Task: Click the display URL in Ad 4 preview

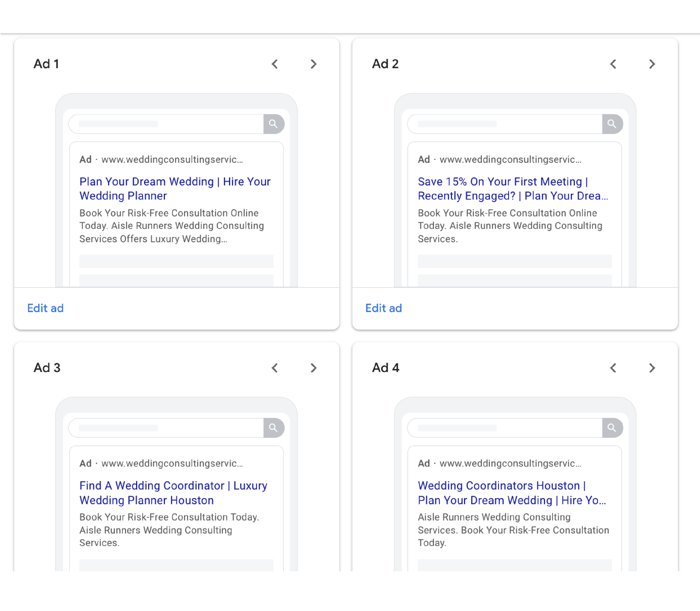Action: point(510,463)
